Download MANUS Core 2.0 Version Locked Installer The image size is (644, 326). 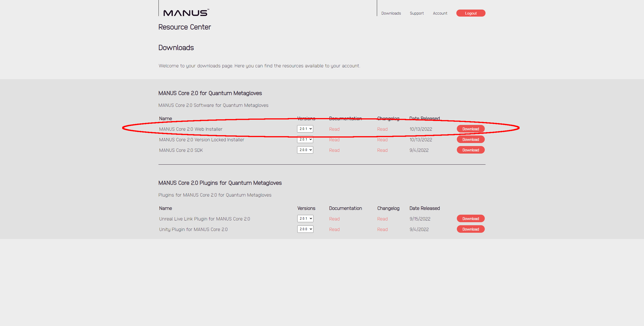(x=470, y=139)
